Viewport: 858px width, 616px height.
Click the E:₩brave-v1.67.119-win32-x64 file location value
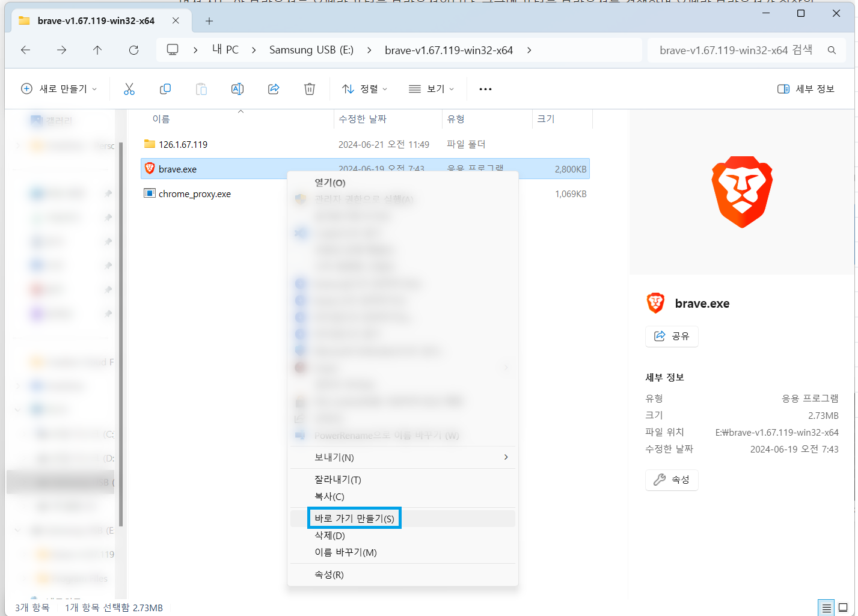click(x=777, y=432)
